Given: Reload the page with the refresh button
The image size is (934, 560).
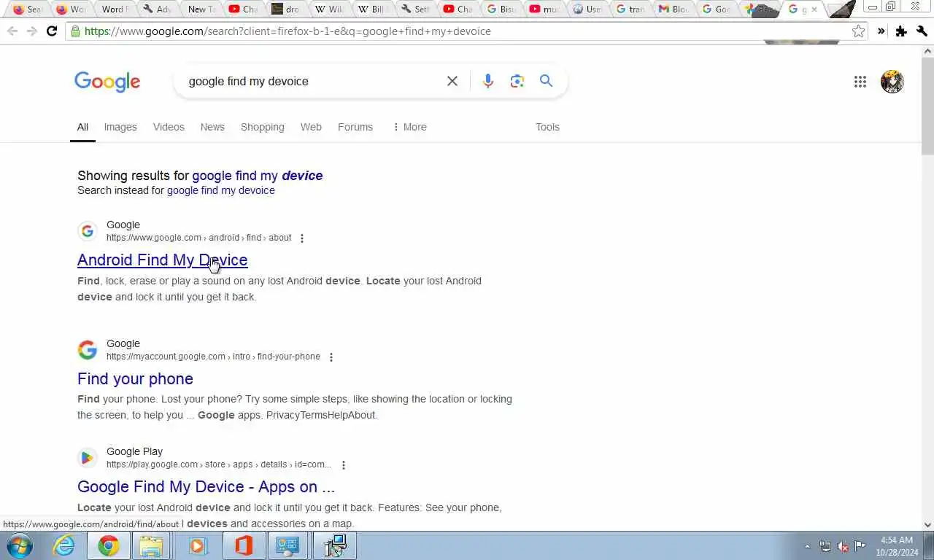Looking at the screenshot, I should tap(52, 31).
